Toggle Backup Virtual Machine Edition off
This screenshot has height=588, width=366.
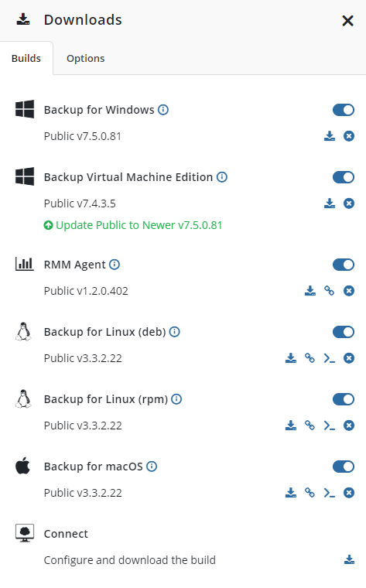[343, 177]
